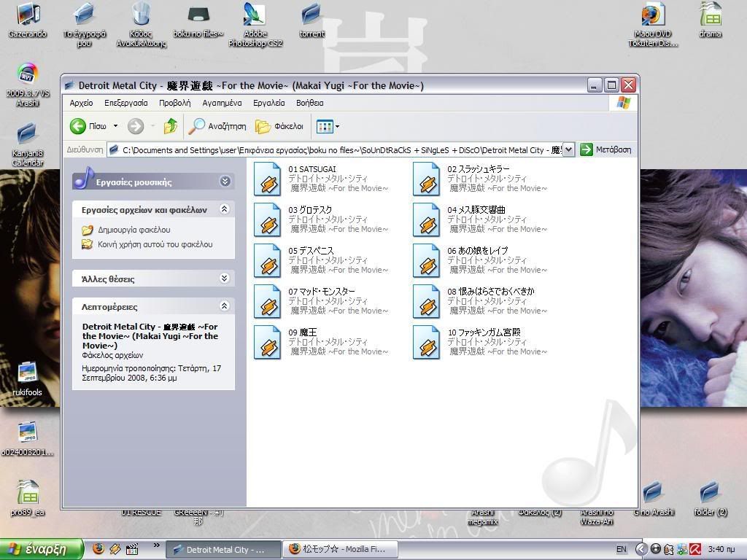Click the Δημιουργία φακέλου link
Image resolution: width=747 pixels, height=560 pixels.
134,230
